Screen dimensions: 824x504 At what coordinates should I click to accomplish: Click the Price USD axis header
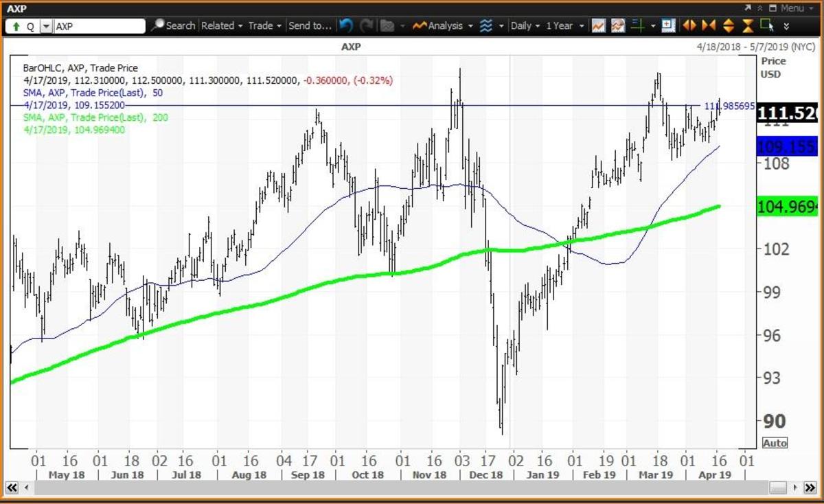(x=773, y=67)
